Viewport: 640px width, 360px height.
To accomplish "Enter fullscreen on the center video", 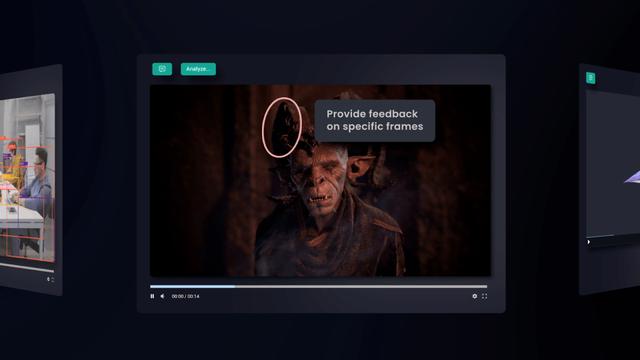I will click(x=484, y=296).
